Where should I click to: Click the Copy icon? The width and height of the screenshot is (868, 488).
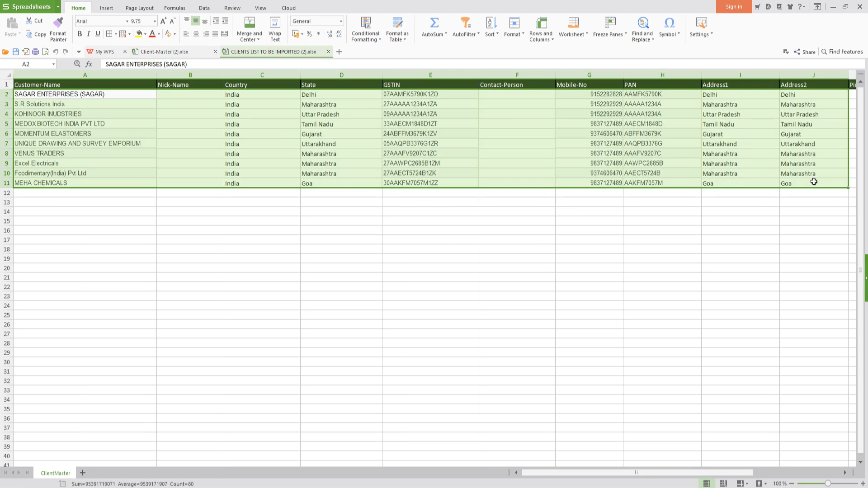click(x=29, y=34)
